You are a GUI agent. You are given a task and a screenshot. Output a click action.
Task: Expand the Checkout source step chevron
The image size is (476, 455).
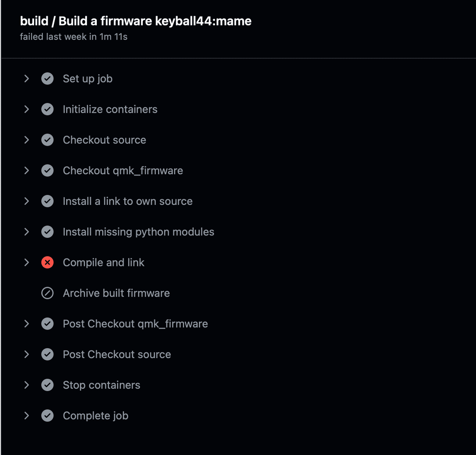(x=27, y=140)
